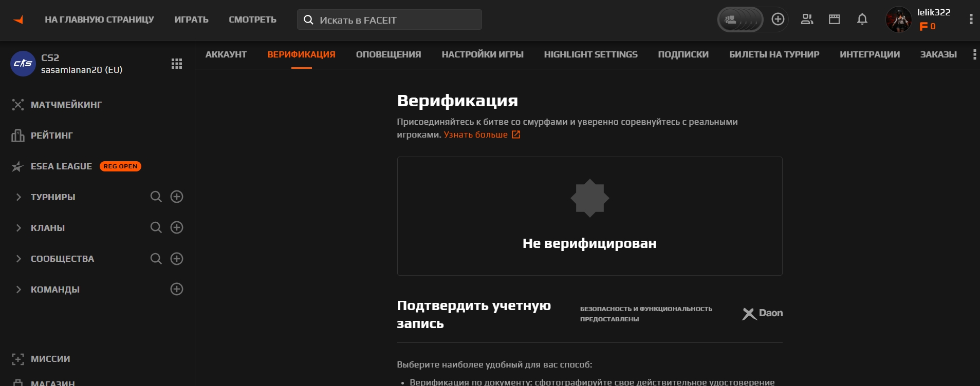Click the ESEA League star icon
Viewport: 980px width, 386px height.
click(17, 166)
